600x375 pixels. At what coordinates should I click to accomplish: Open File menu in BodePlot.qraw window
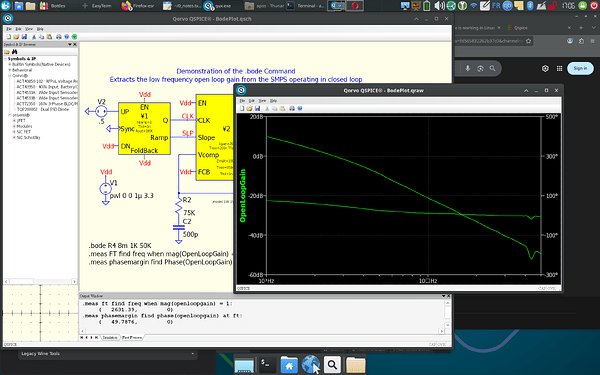click(x=242, y=101)
